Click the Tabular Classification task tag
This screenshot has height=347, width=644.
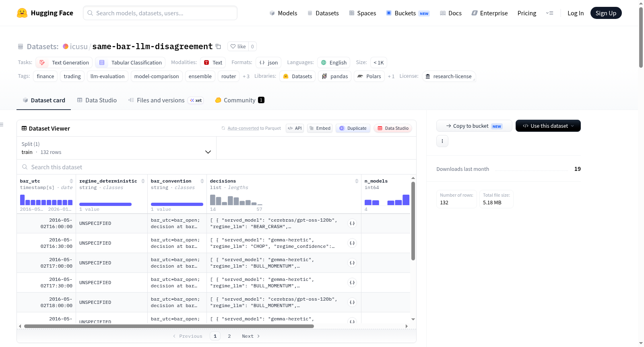(x=130, y=62)
